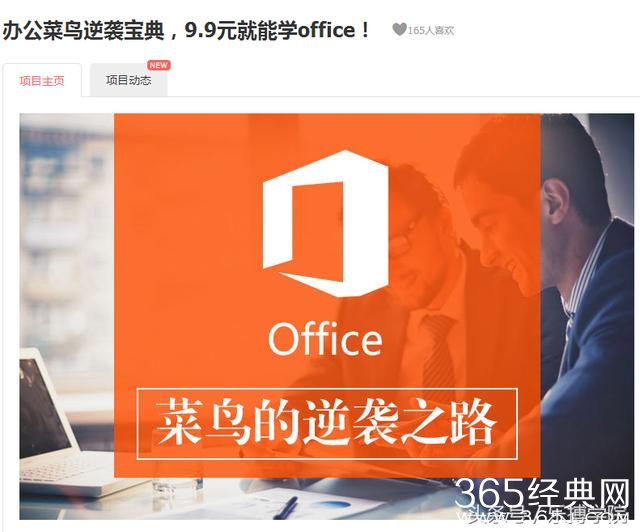The width and height of the screenshot is (640, 532).
Task: Click the red NEW badge
Action: pos(159,65)
